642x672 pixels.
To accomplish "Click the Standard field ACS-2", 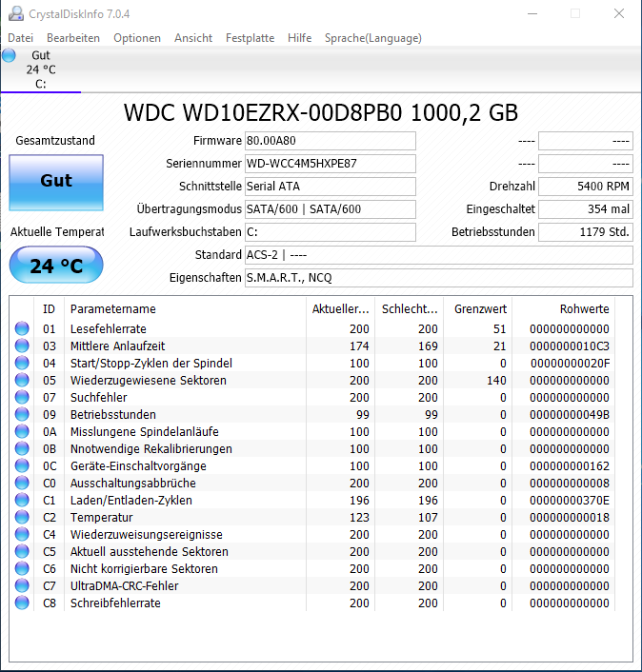I will pyautogui.click(x=439, y=255).
